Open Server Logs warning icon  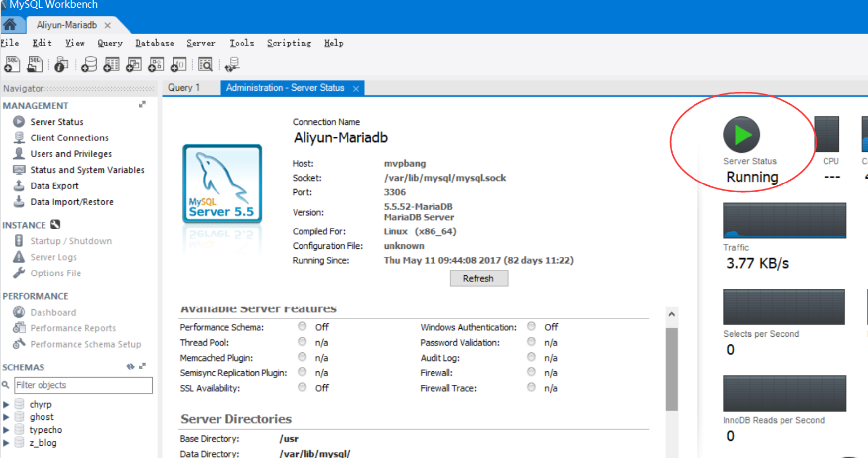[19, 257]
